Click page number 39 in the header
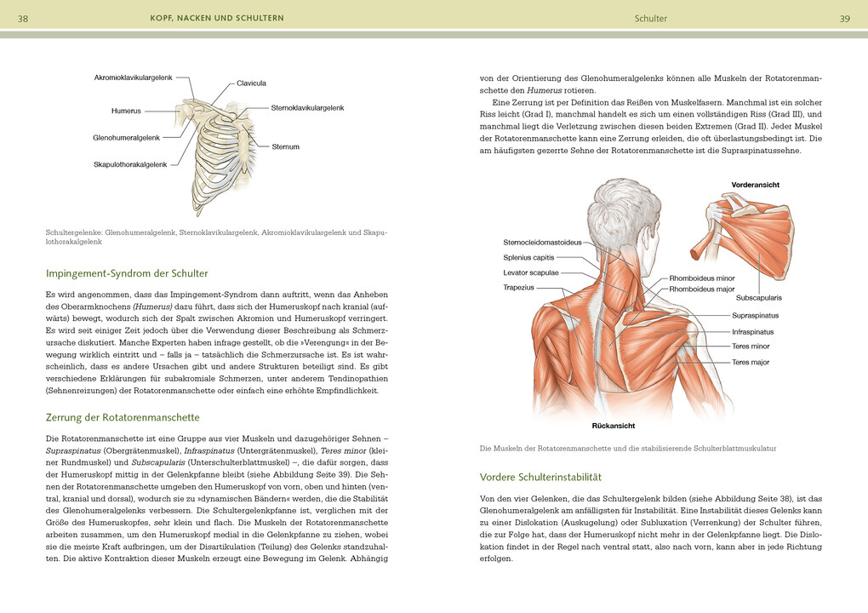Screen dimensions: 868x613 (845, 18)
